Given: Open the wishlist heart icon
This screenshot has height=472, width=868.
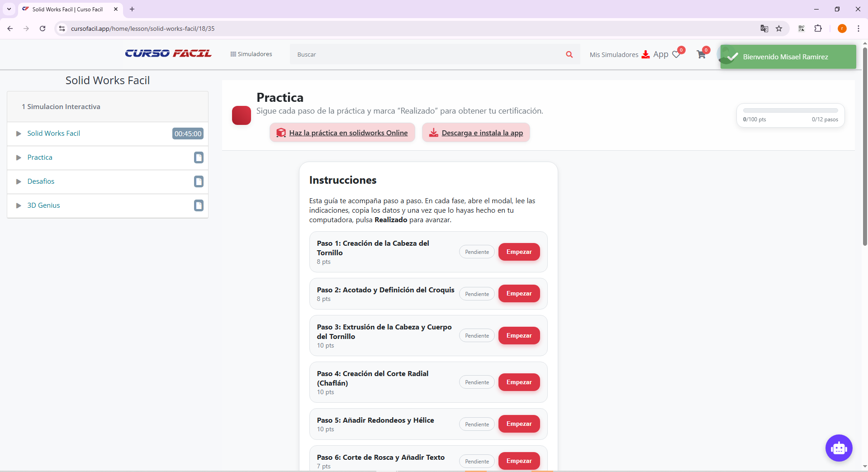Looking at the screenshot, I should (x=677, y=54).
